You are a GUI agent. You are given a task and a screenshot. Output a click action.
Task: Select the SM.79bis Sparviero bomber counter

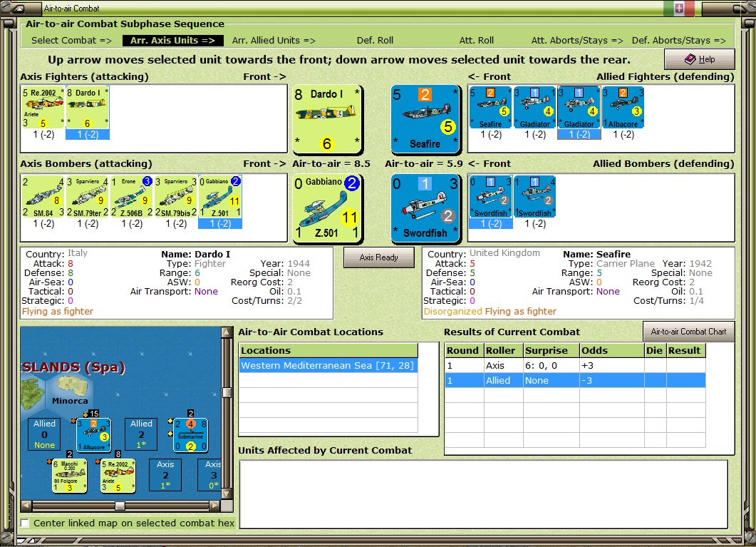(x=176, y=196)
